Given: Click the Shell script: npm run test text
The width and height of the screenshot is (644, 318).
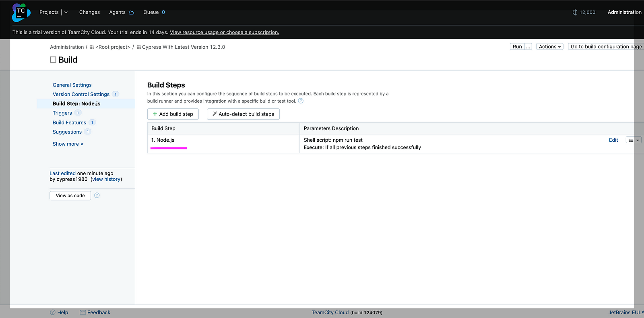Looking at the screenshot, I should [333, 140].
